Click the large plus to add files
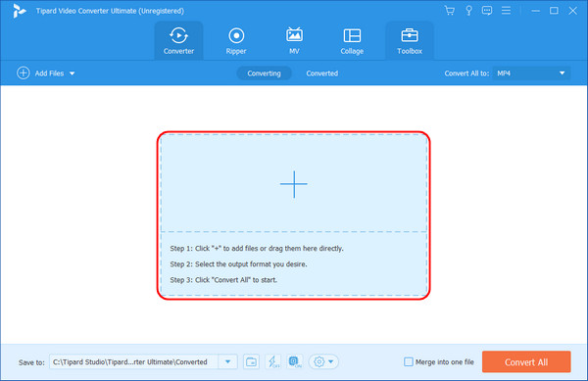The width and height of the screenshot is (588, 381). (294, 184)
